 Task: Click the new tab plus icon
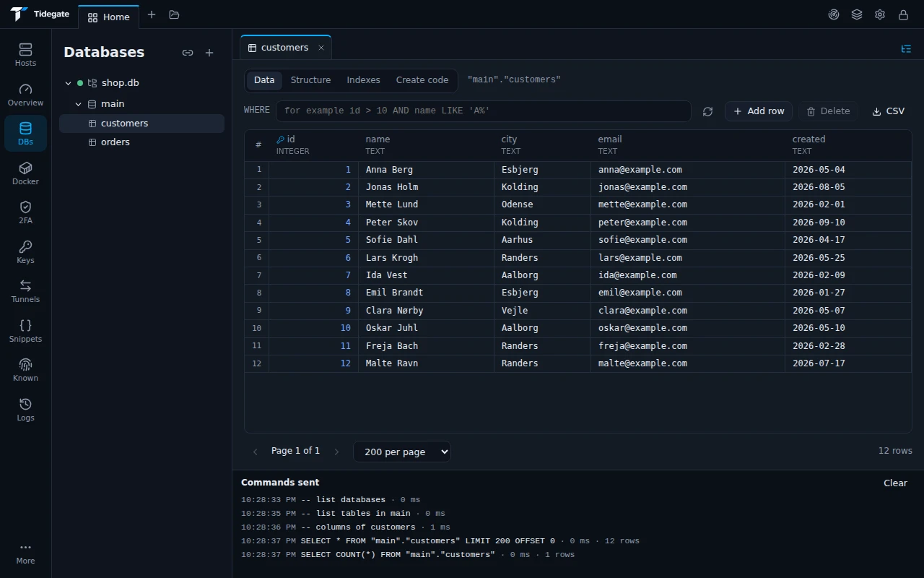tap(152, 14)
